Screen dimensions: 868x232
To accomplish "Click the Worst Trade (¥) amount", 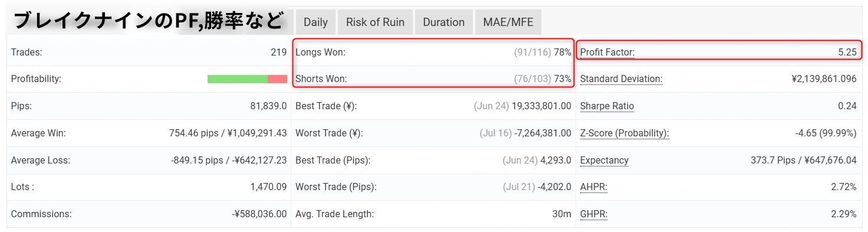I will coord(543,133).
